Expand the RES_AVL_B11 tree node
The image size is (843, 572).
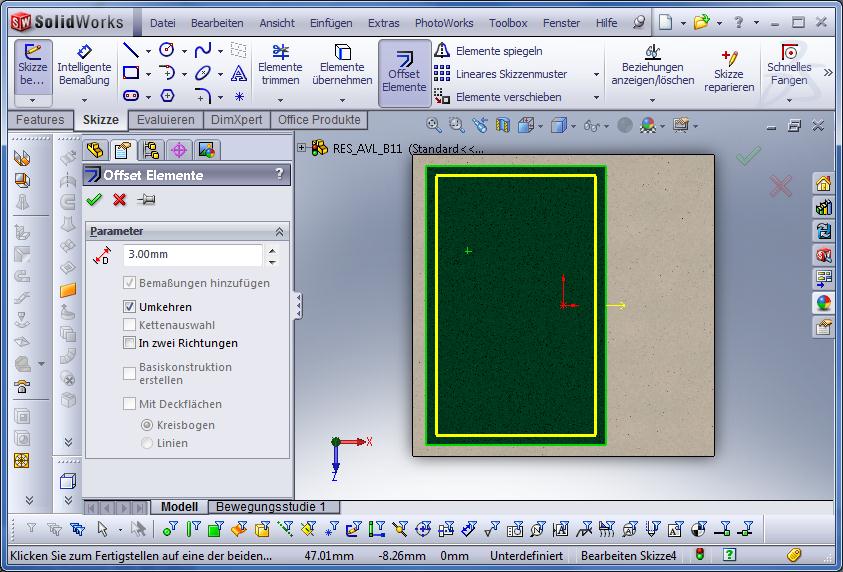[x=302, y=148]
